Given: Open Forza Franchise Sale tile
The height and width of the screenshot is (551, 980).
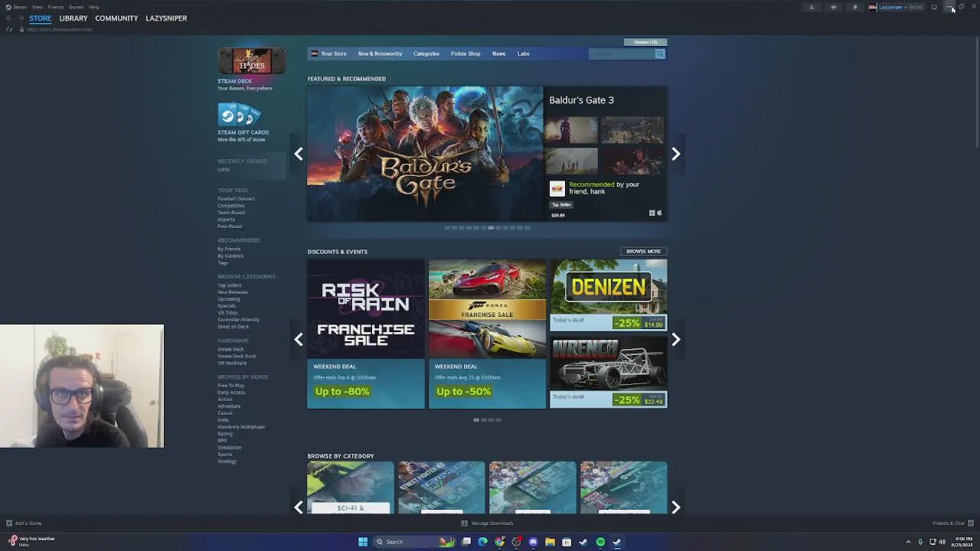Looking at the screenshot, I should coord(487,334).
